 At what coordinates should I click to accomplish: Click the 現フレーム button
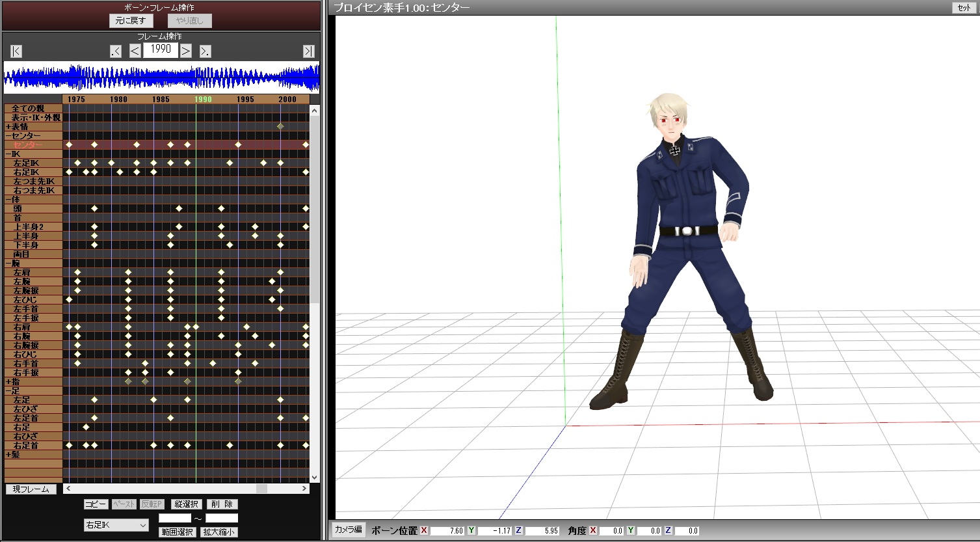coord(31,489)
